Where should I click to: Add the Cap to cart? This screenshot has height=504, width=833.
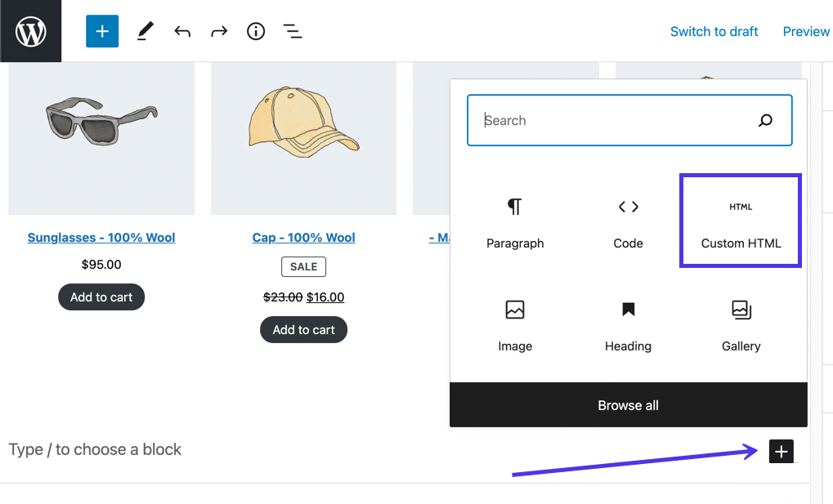tap(303, 330)
